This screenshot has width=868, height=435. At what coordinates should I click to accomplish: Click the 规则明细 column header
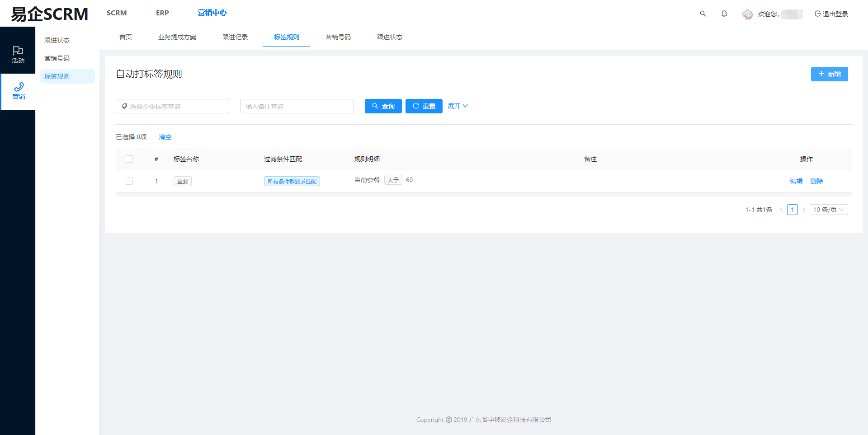367,159
